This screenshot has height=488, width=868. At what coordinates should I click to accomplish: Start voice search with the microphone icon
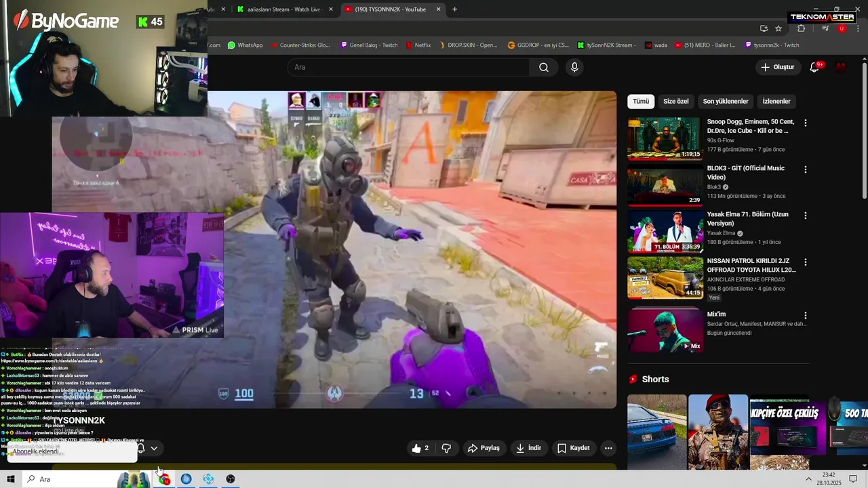click(574, 67)
